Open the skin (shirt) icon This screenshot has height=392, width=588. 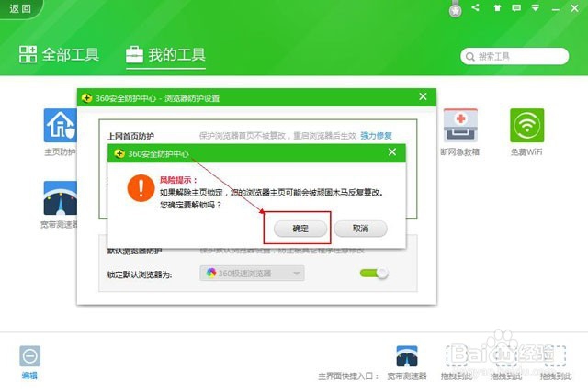pyautogui.click(x=497, y=8)
